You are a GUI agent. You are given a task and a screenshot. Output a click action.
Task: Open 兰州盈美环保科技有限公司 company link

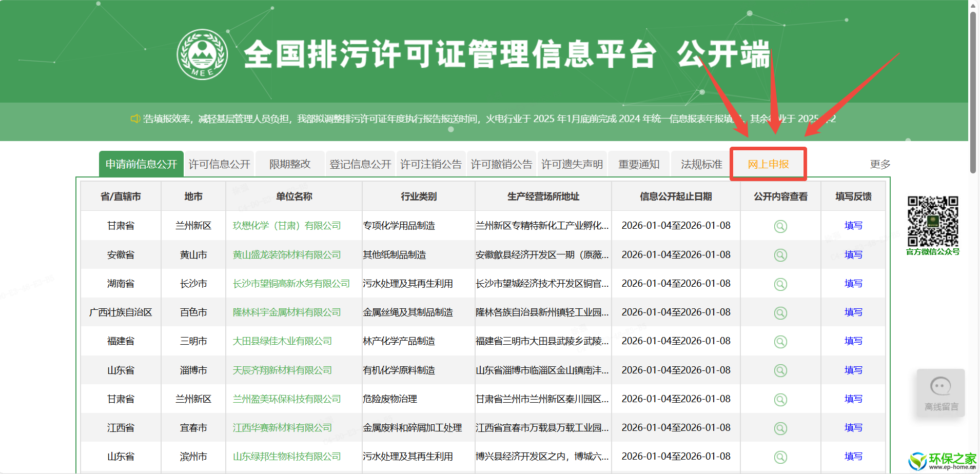(x=286, y=399)
